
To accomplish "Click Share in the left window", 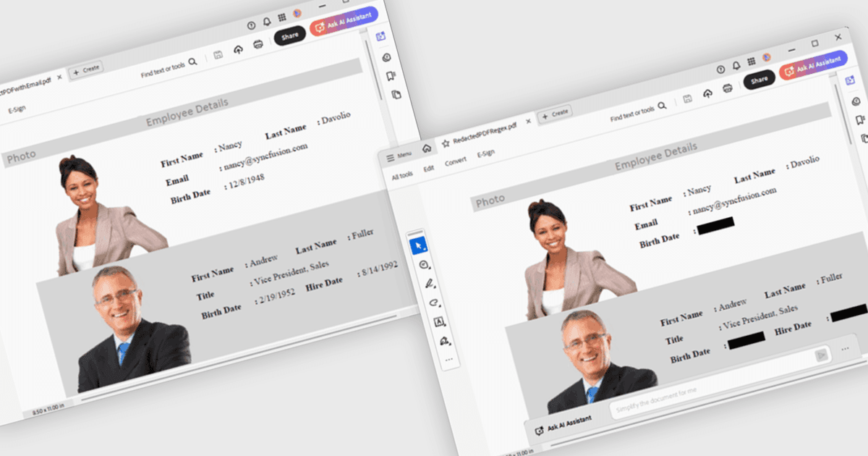I will pos(290,35).
